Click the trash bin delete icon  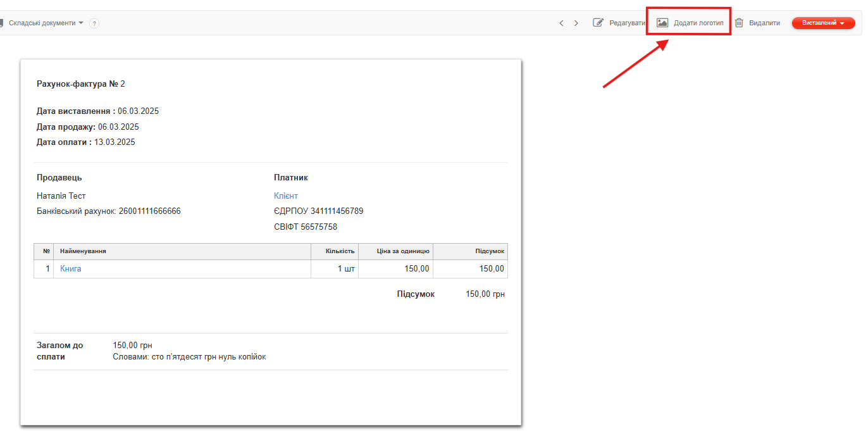(739, 23)
